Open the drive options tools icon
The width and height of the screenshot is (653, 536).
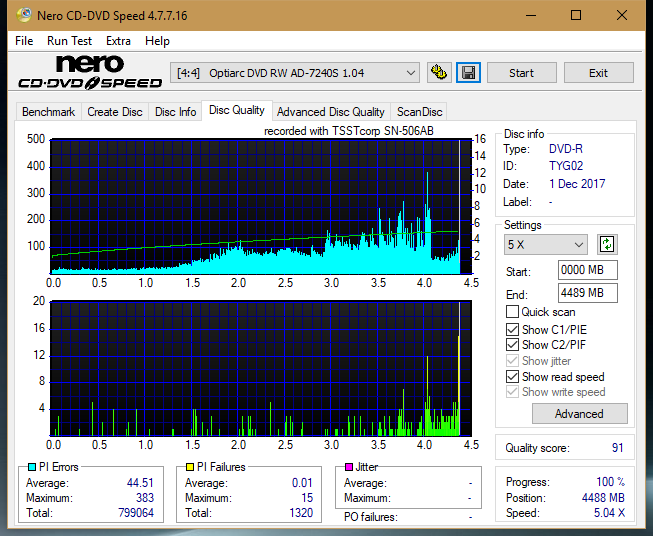(x=439, y=73)
